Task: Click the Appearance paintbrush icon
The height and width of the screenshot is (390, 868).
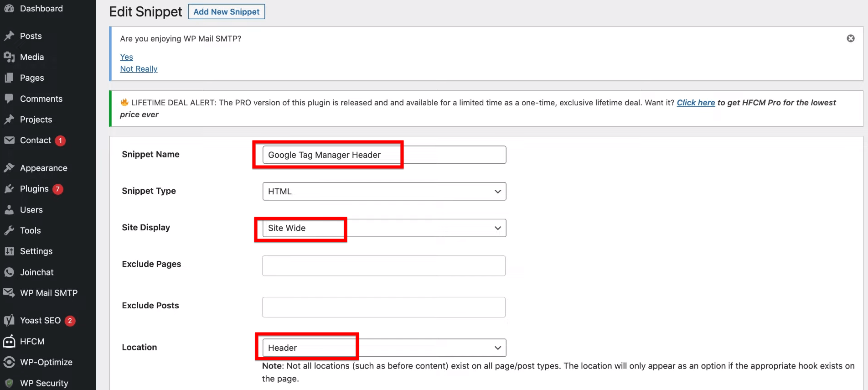Action: coord(9,168)
